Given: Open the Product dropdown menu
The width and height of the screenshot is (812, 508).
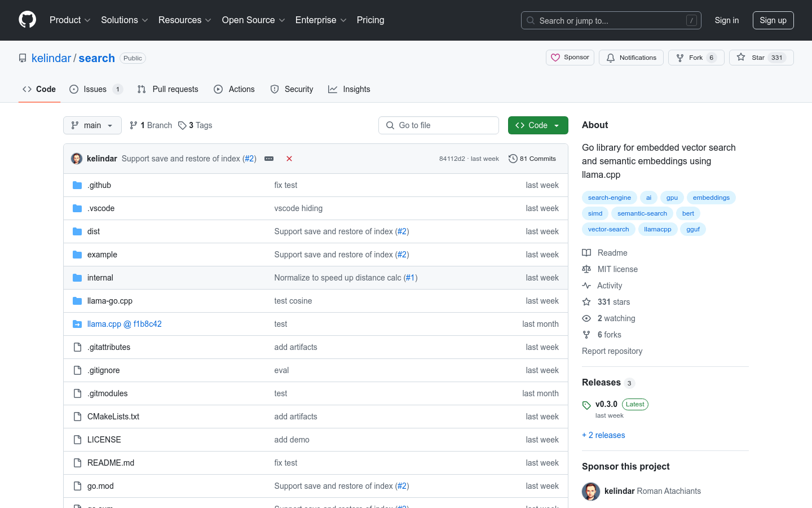Looking at the screenshot, I should (70, 20).
